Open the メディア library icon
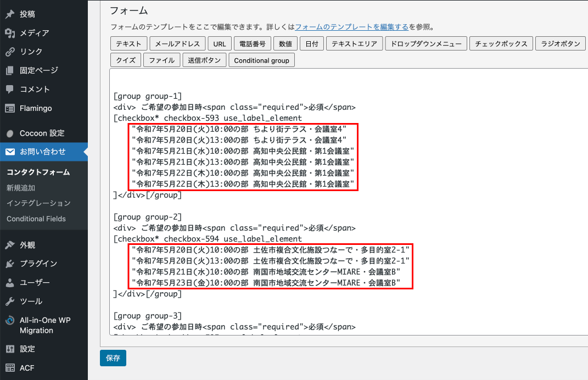588x380 pixels. [10, 33]
